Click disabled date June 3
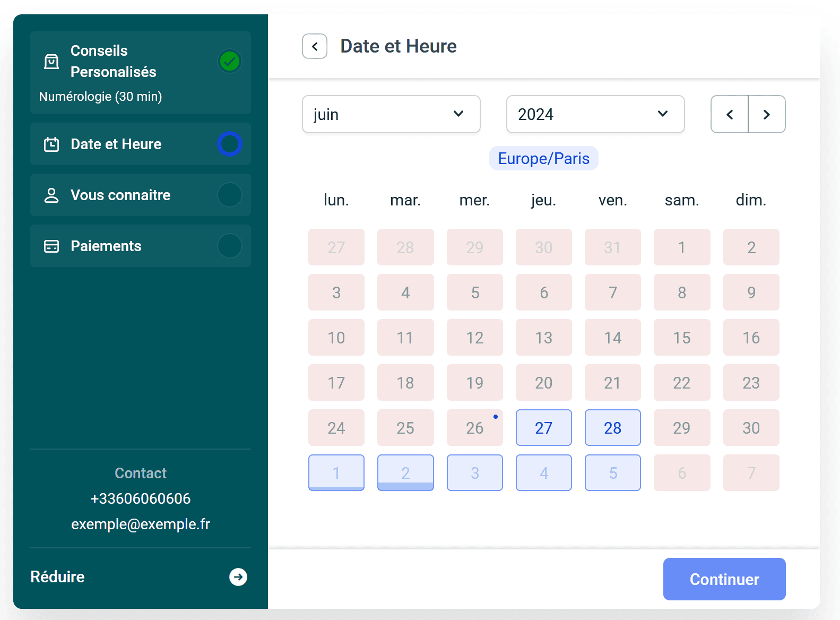Viewport: 840px width, 620px height. [336, 292]
